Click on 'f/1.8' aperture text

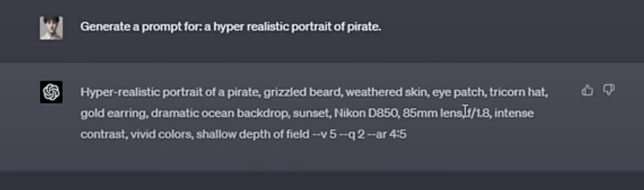478,113
